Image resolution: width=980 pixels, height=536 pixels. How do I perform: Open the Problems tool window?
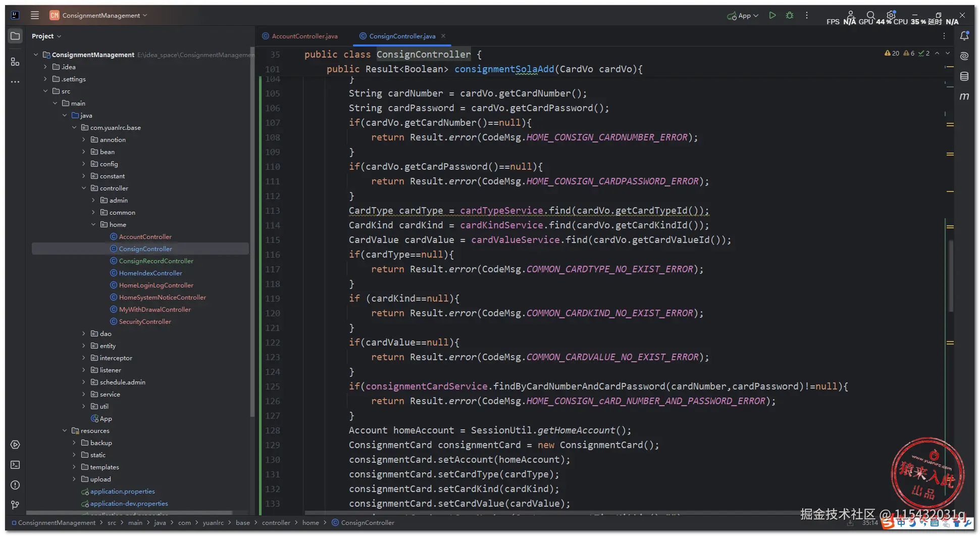[15, 485]
